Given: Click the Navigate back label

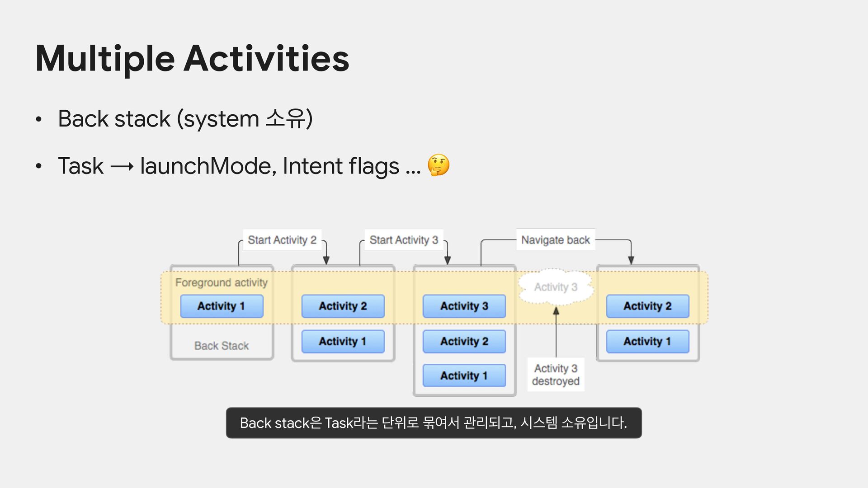Looking at the screenshot, I should pyautogui.click(x=555, y=240).
